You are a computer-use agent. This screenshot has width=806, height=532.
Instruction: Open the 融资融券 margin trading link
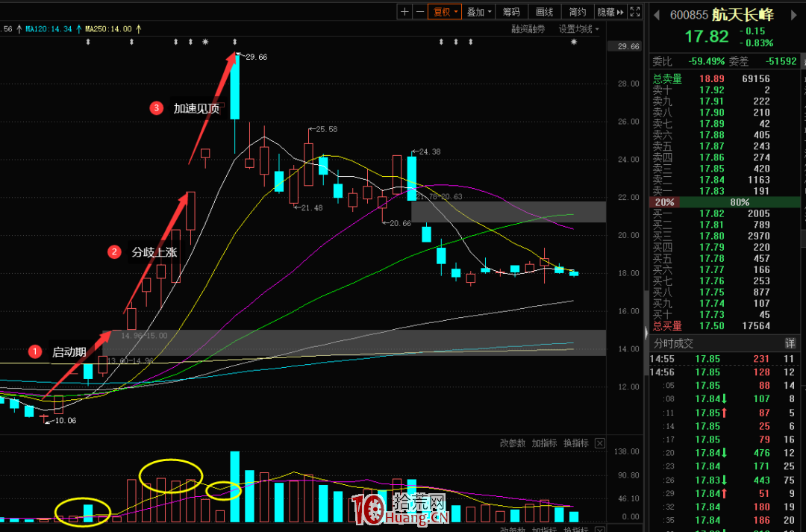coord(528,29)
